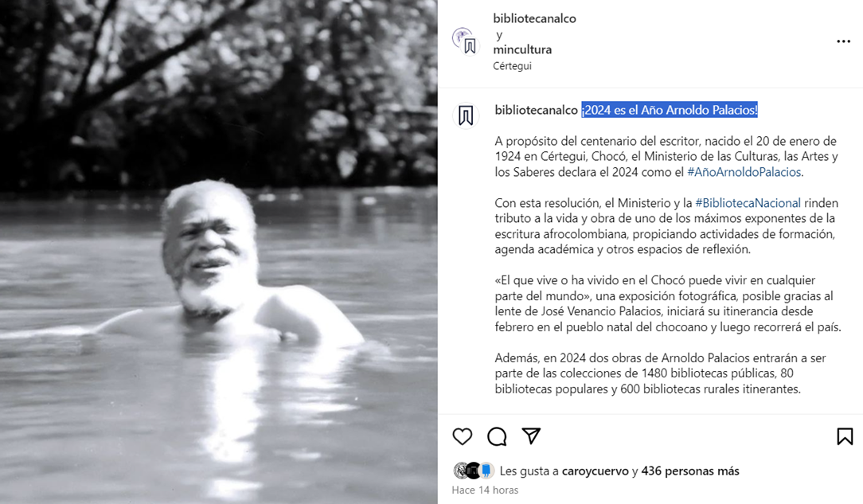Save the post with the bookmark icon
This screenshot has width=863, height=504.
click(845, 436)
